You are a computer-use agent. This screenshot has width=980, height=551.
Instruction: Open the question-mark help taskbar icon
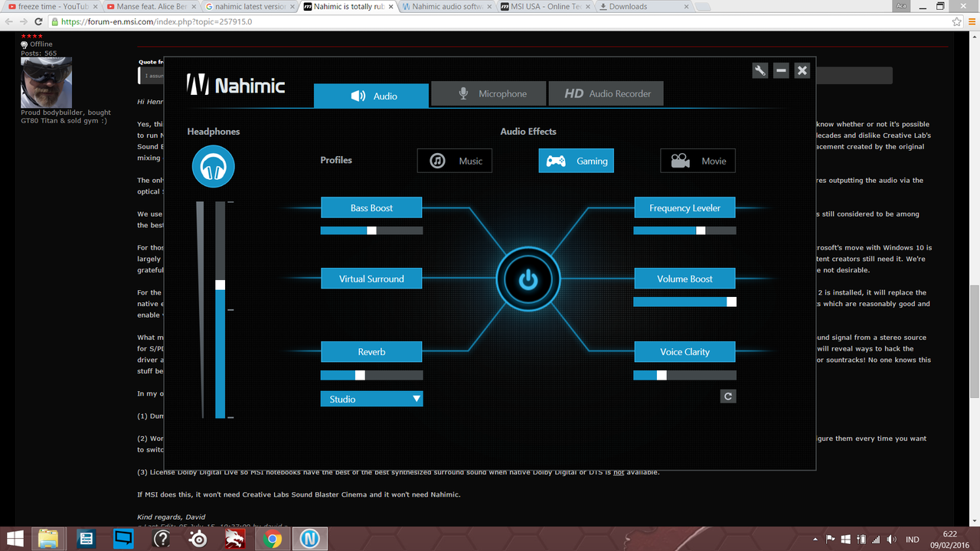(161, 539)
